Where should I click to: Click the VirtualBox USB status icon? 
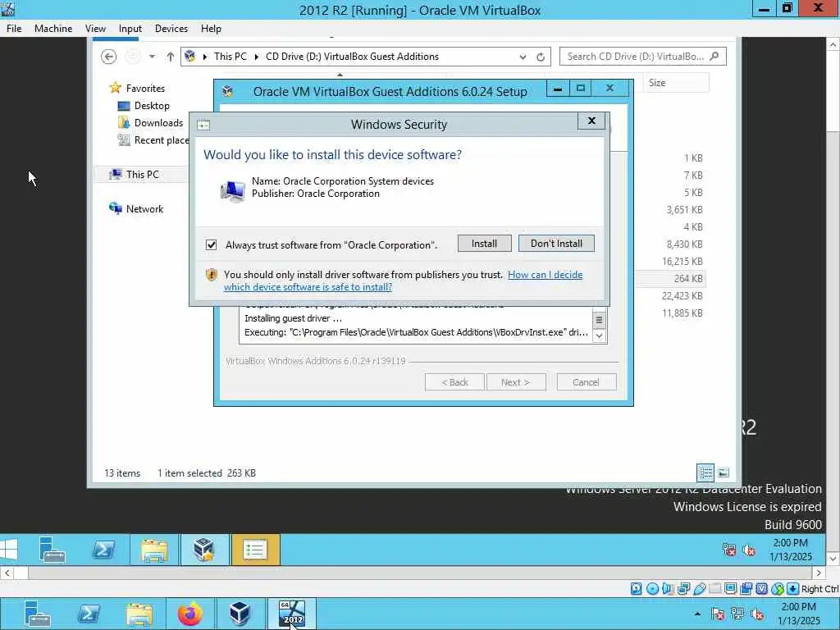(x=700, y=589)
